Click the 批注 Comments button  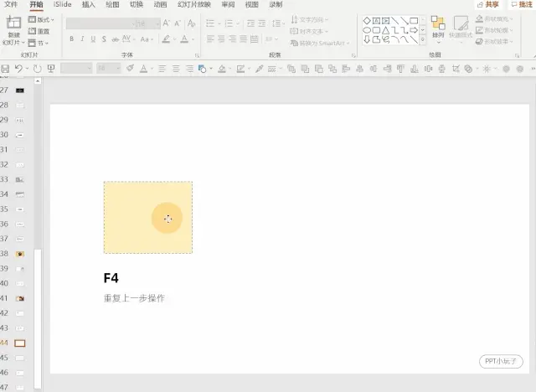pyautogui.click(x=522, y=4)
